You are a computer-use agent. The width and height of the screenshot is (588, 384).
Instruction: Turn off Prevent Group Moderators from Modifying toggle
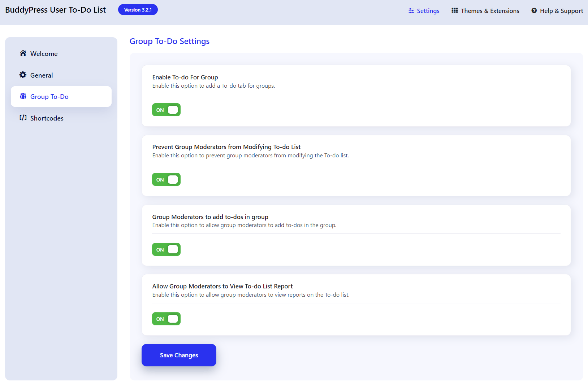[x=166, y=180]
